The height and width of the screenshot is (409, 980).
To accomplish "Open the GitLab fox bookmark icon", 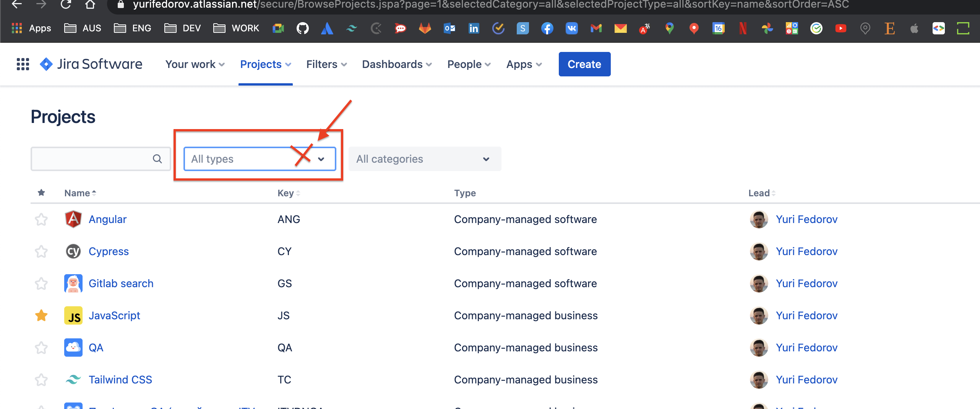I will click(425, 28).
